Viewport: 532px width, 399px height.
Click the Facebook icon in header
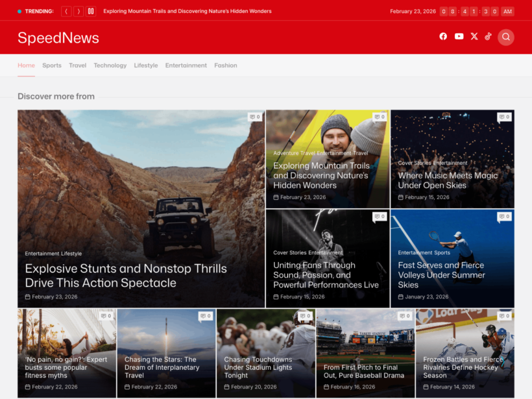pos(443,37)
